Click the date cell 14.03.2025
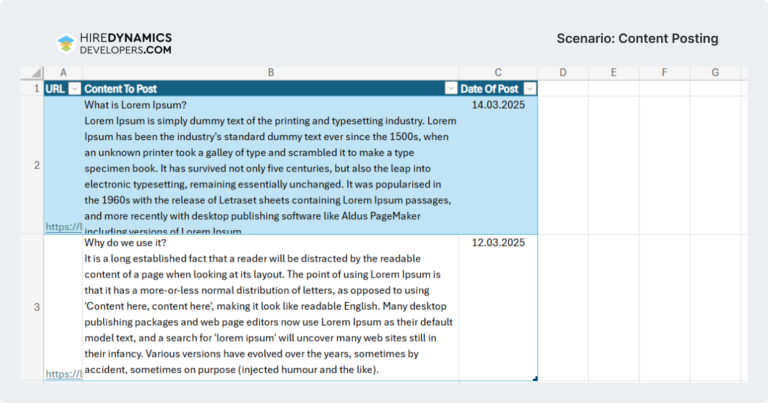This screenshot has height=403, width=768. tap(497, 103)
